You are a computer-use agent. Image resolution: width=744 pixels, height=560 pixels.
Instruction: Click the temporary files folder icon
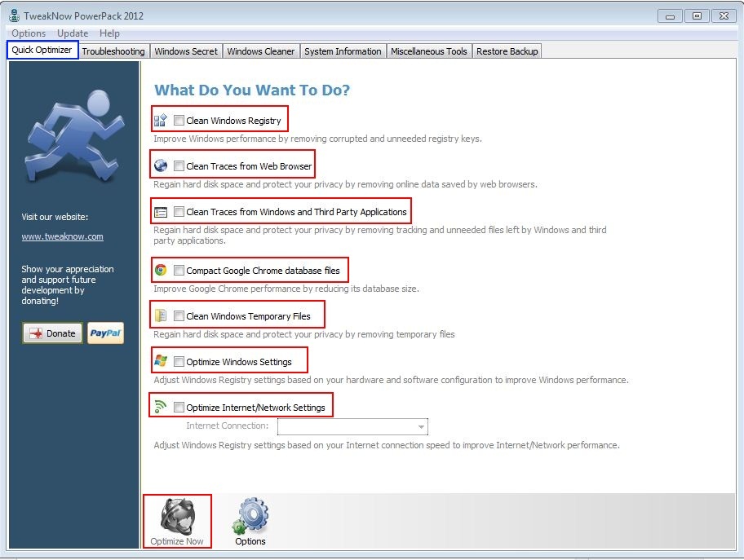coord(161,315)
